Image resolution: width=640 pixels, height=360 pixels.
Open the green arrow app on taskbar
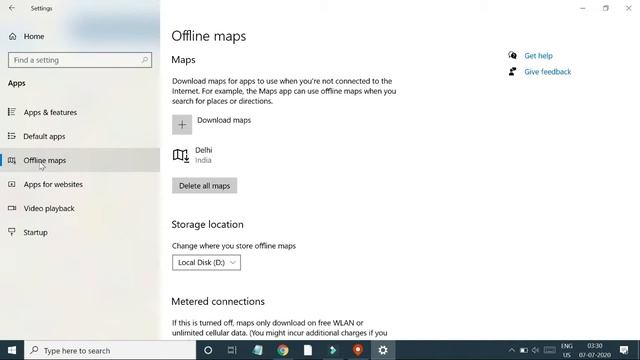pos(333,350)
